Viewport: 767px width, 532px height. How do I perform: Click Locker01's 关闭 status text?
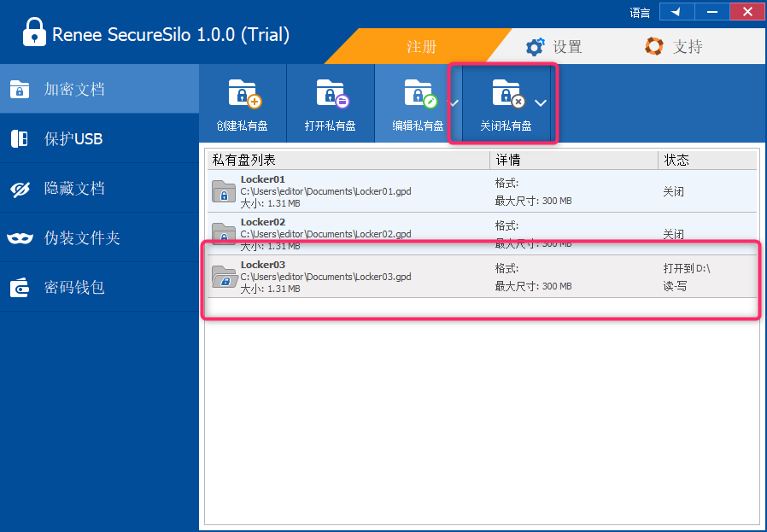[674, 191]
